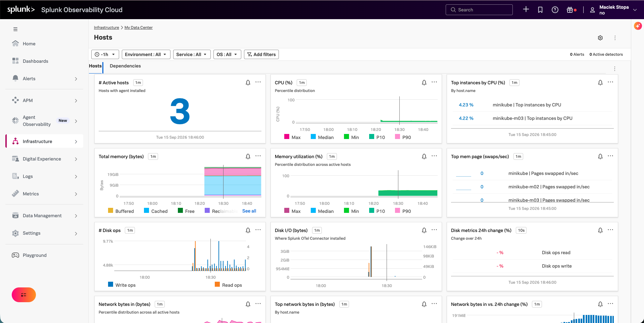This screenshot has height=323, width=644.
Task: Open more options on CPU (%) chart
Action: pos(434,82)
